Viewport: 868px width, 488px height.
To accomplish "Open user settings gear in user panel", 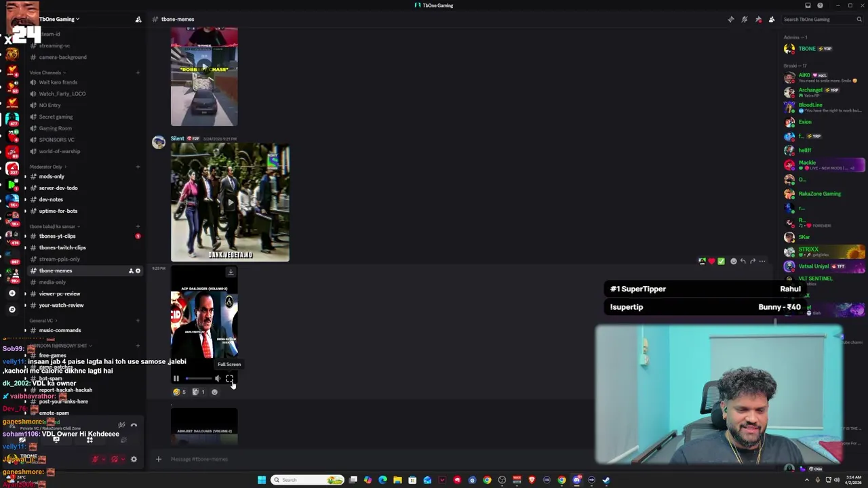I will pyautogui.click(x=134, y=459).
